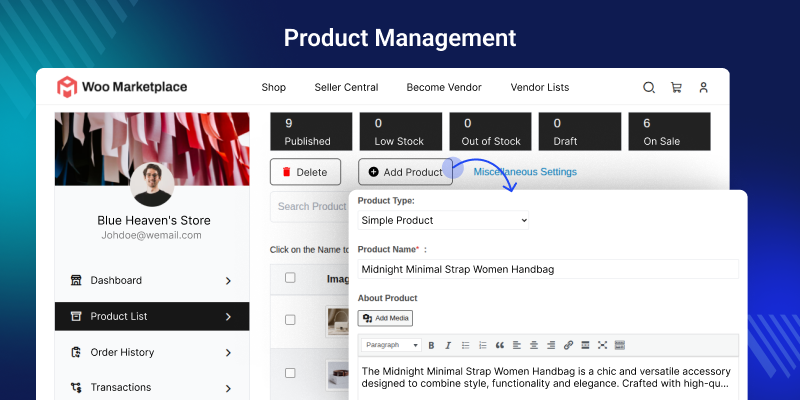Click the Published count tile
The width and height of the screenshot is (800, 400).
[x=311, y=132]
